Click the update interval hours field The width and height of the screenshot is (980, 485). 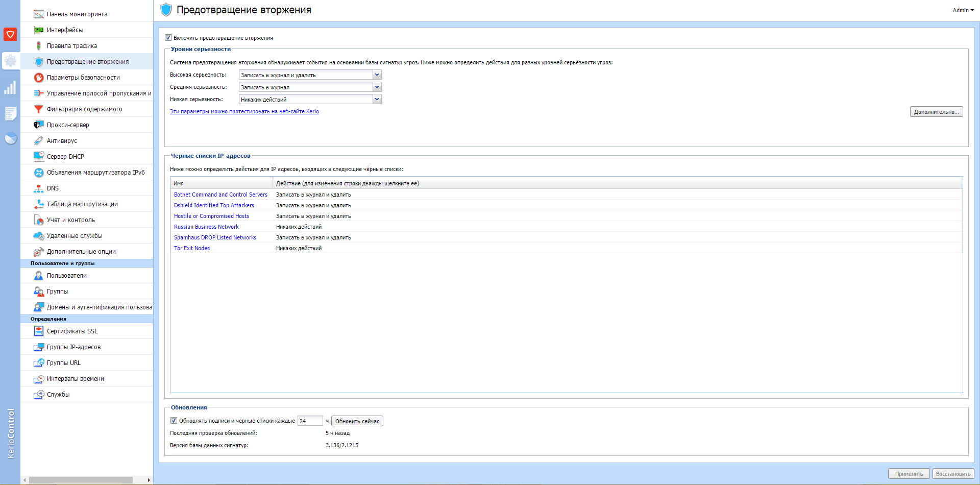pos(310,421)
